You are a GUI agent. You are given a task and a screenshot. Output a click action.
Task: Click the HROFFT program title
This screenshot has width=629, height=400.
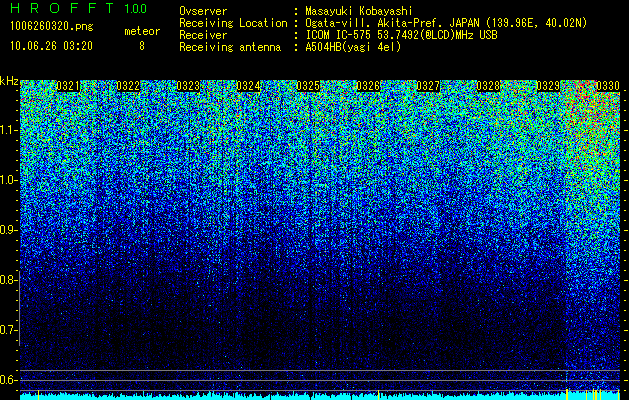[x=62, y=8]
